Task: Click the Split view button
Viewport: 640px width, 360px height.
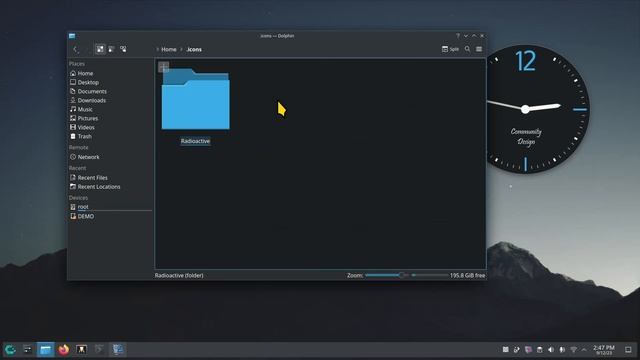Action: point(450,49)
